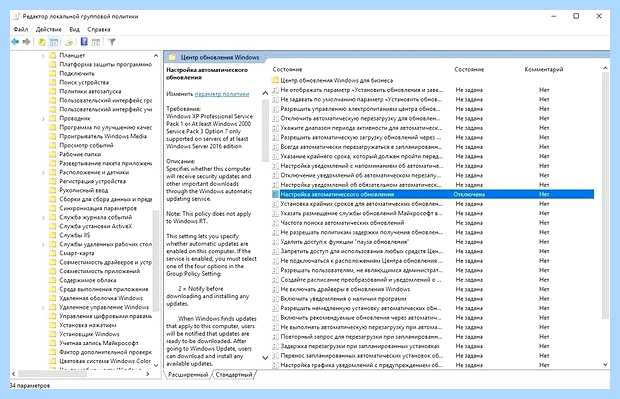This screenshot has width=620, height=399.
Task: Click Отключена state of the highlighted row
Action: (469, 194)
